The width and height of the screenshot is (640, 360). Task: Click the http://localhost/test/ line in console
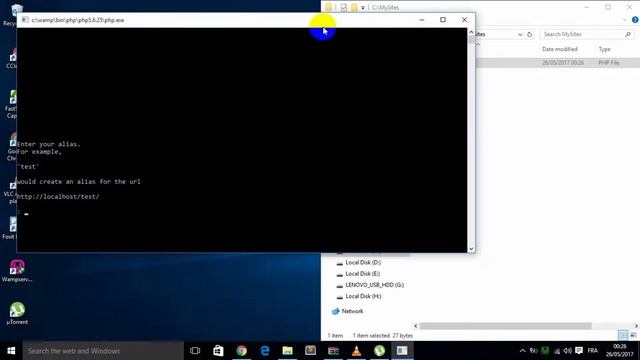point(58,197)
